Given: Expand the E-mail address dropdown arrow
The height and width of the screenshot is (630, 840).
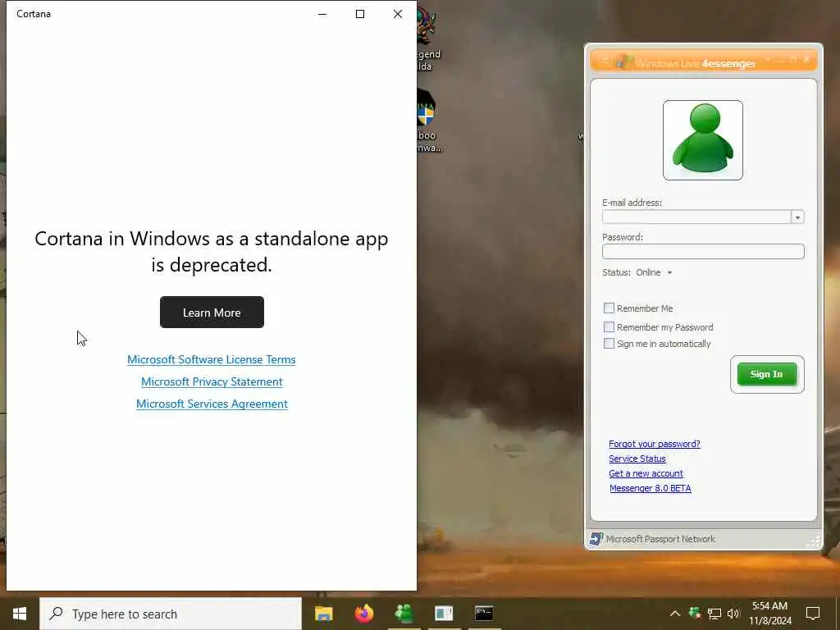Looking at the screenshot, I should 797,217.
